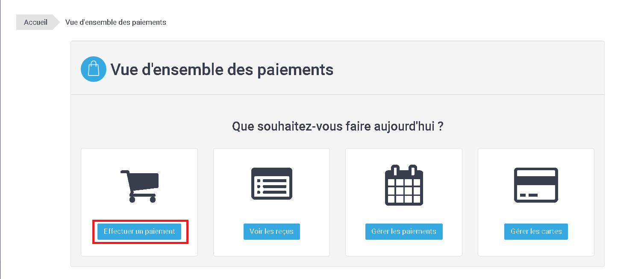Select the white card tile containing the cart
The image size is (644, 279).
point(139,202)
